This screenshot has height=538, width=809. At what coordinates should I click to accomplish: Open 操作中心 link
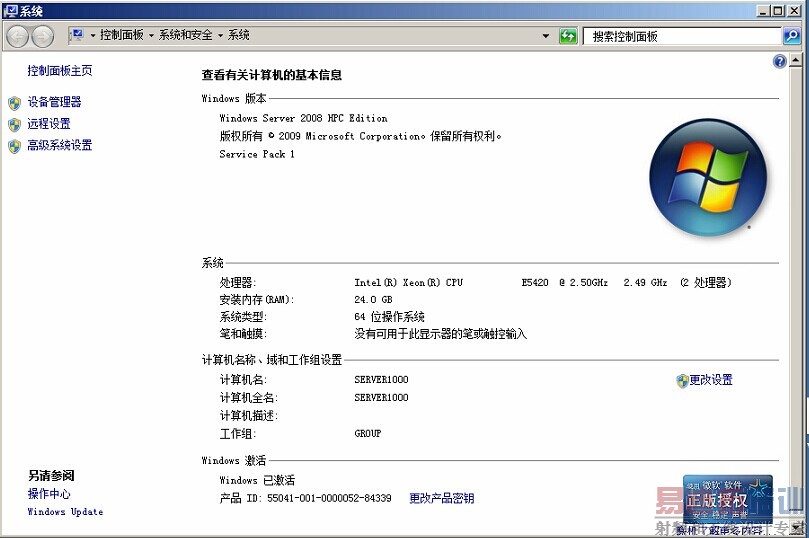pyautogui.click(x=49, y=494)
